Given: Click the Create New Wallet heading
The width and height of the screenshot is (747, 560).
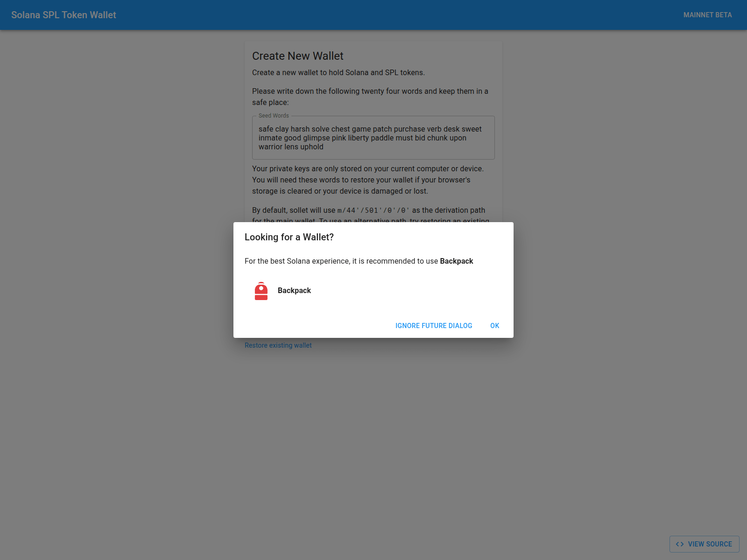Looking at the screenshot, I should (297, 56).
